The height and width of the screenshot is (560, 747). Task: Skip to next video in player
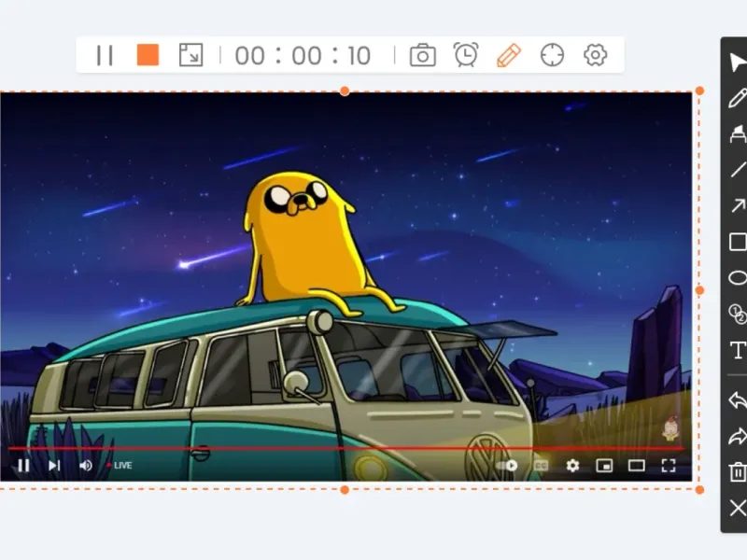point(54,465)
